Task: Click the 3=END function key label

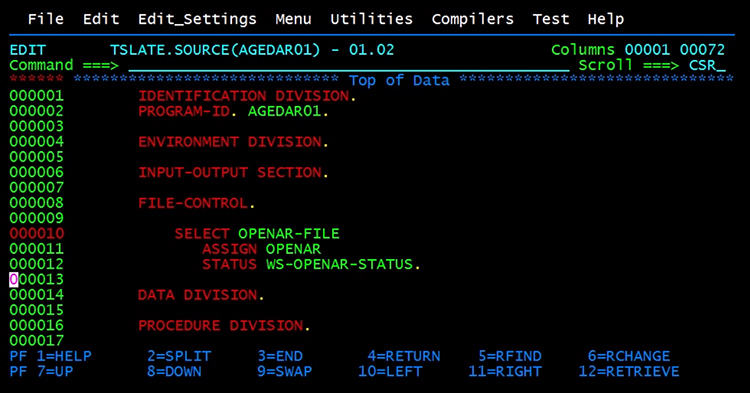Action: [x=280, y=356]
